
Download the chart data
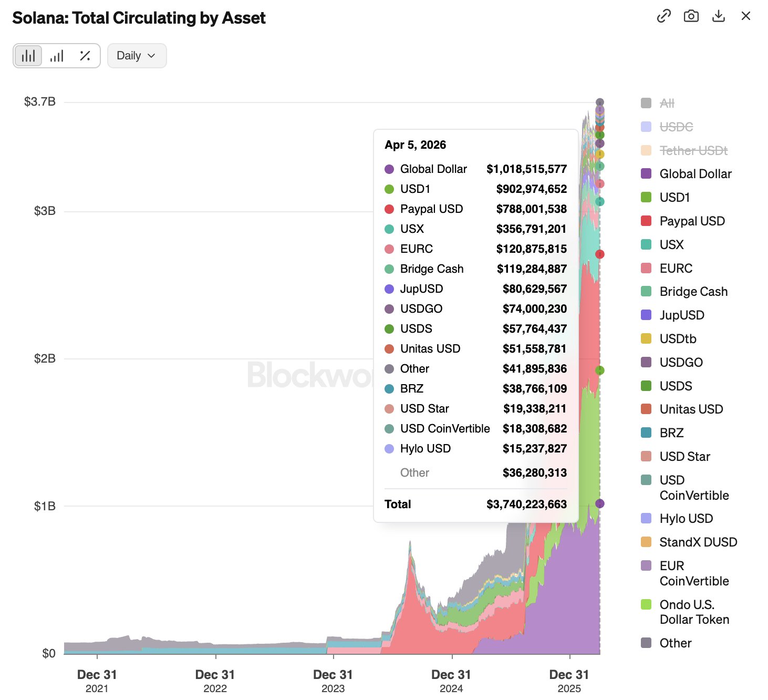(719, 16)
